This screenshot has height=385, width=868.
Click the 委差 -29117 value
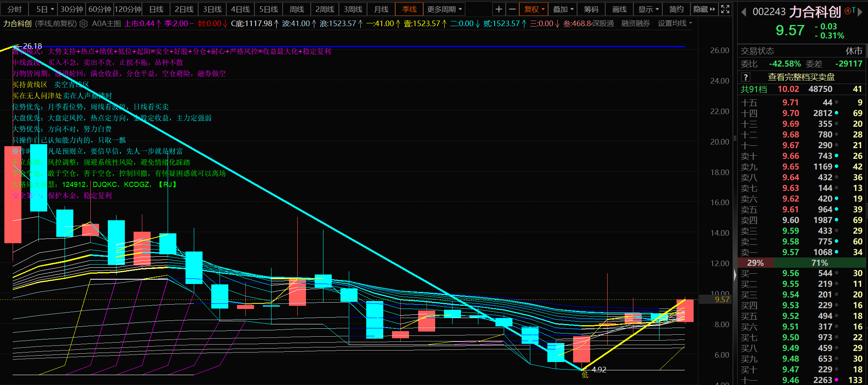[849, 64]
